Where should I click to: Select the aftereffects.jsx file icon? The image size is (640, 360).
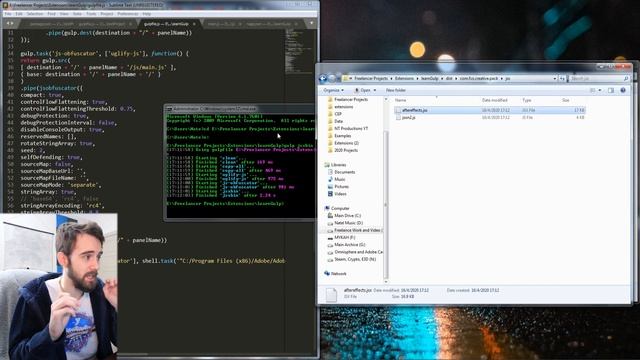[398, 110]
